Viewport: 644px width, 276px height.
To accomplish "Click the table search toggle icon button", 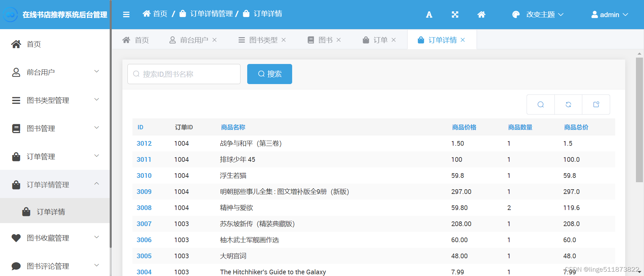I will [541, 105].
